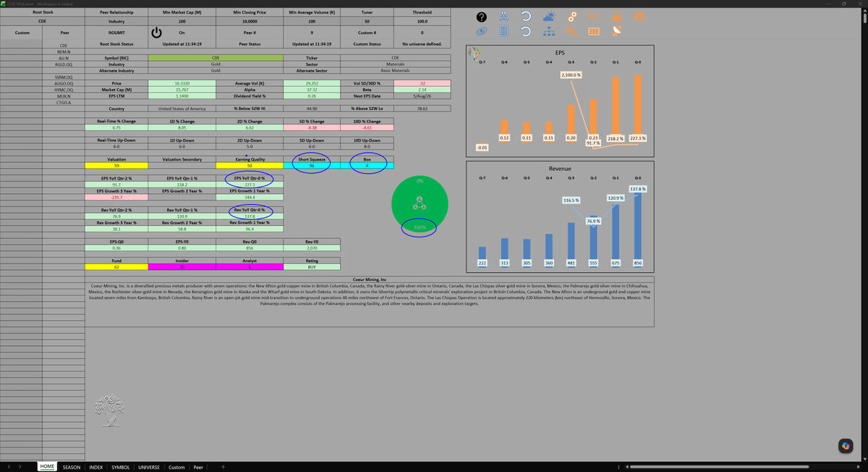Click the Revenue chart Q-0 bar 856 label
This screenshot has width=868, height=472.
click(x=637, y=263)
